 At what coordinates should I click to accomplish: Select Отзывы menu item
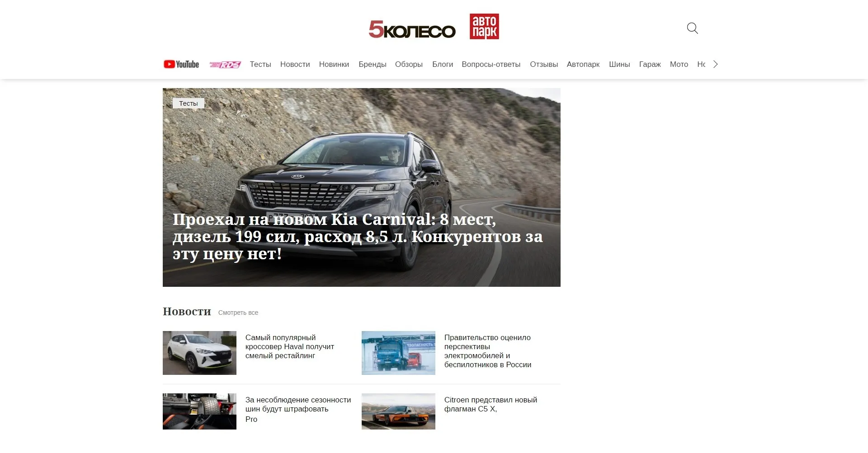coord(544,64)
